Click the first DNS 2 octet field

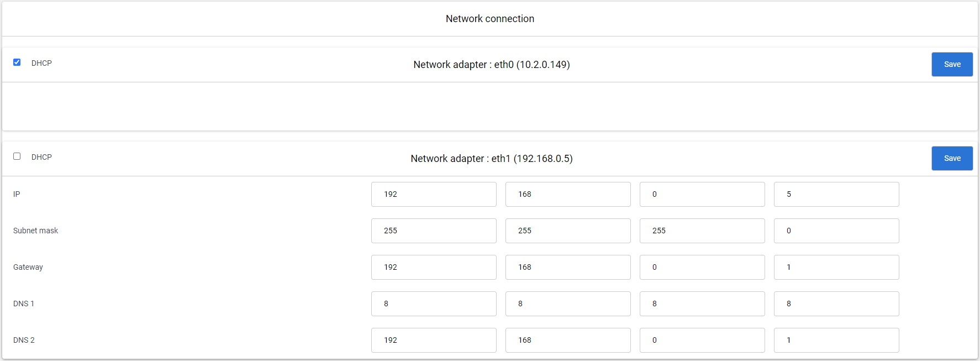click(434, 340)
